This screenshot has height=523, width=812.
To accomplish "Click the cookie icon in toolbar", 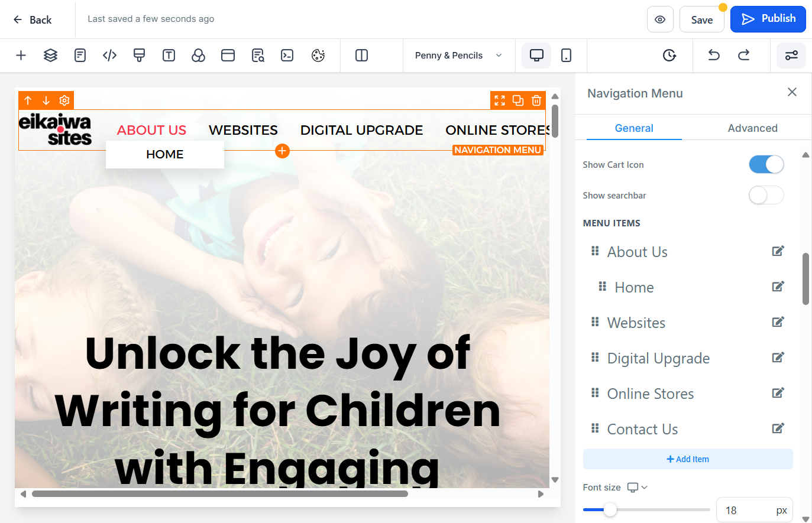I will point(318,56).
